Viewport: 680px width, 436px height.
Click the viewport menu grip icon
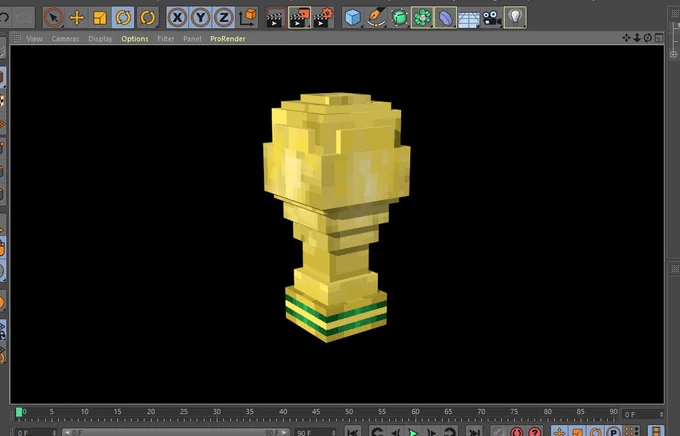coord(16,38)
